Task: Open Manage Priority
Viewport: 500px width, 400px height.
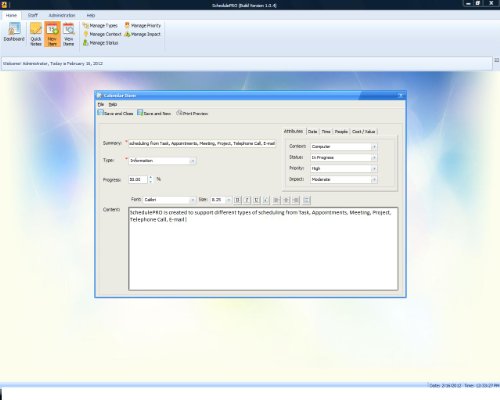Action: 143,25
